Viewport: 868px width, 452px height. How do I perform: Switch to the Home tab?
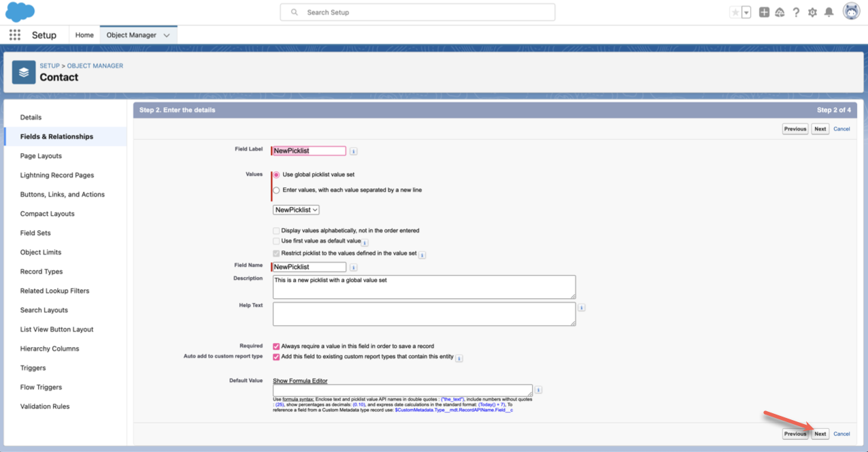(x=84, y=35)
